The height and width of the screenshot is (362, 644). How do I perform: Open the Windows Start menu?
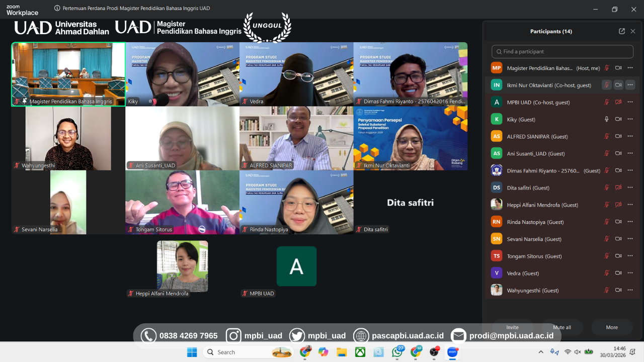pyautogui.click(x=192, y=352)
